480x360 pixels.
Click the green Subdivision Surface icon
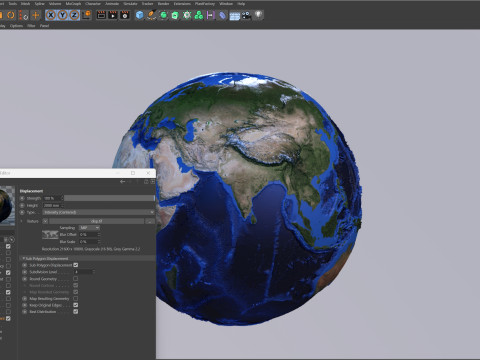click(x=163, y=15)
